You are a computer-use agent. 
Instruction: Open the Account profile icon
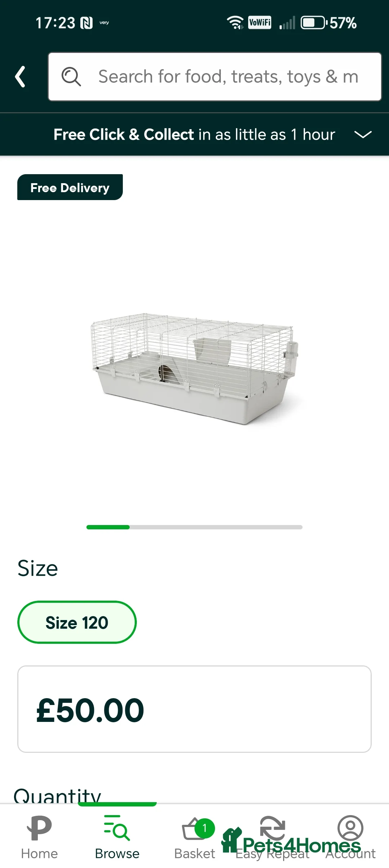(x=350, y=828)
